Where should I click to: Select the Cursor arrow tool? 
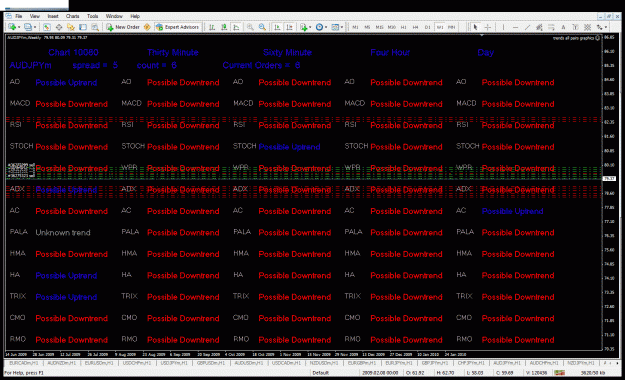(x=475, y=27)
